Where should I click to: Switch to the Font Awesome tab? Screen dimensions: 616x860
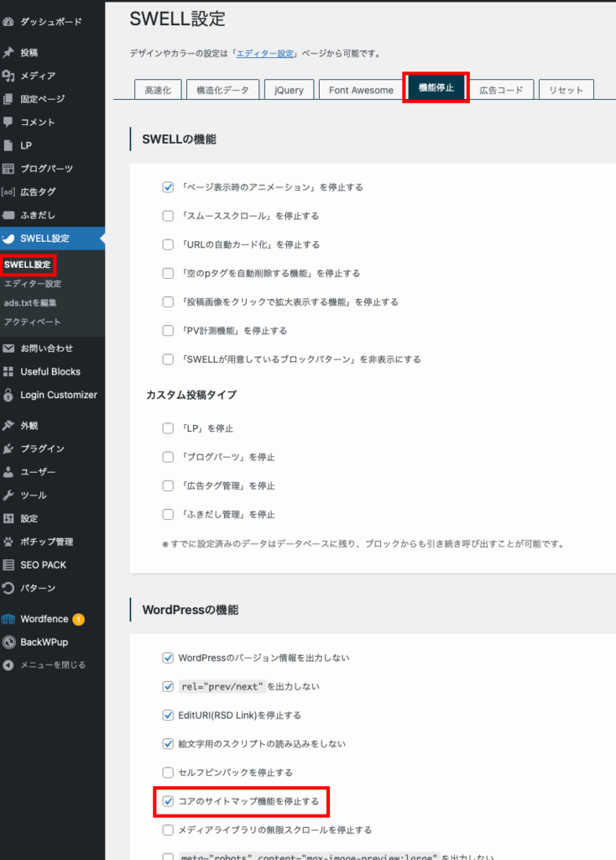(x=361, y=90)
